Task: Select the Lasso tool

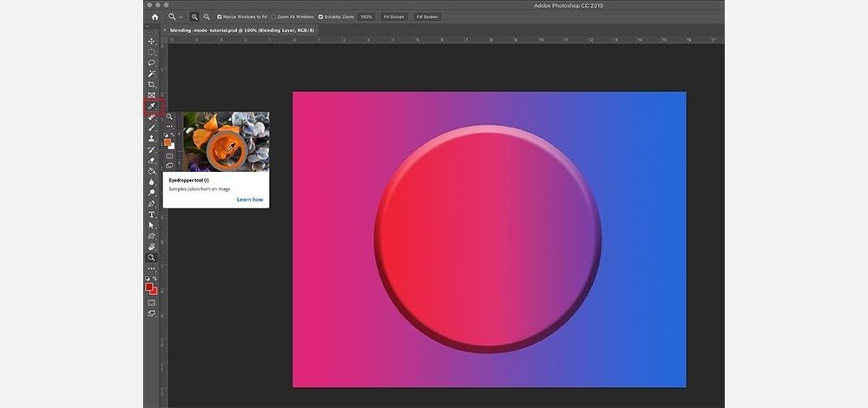Action: click(151, 63)
